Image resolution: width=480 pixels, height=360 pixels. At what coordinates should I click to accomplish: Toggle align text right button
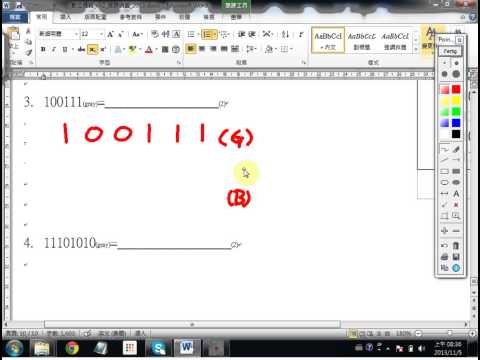click(x=213, y=49)
